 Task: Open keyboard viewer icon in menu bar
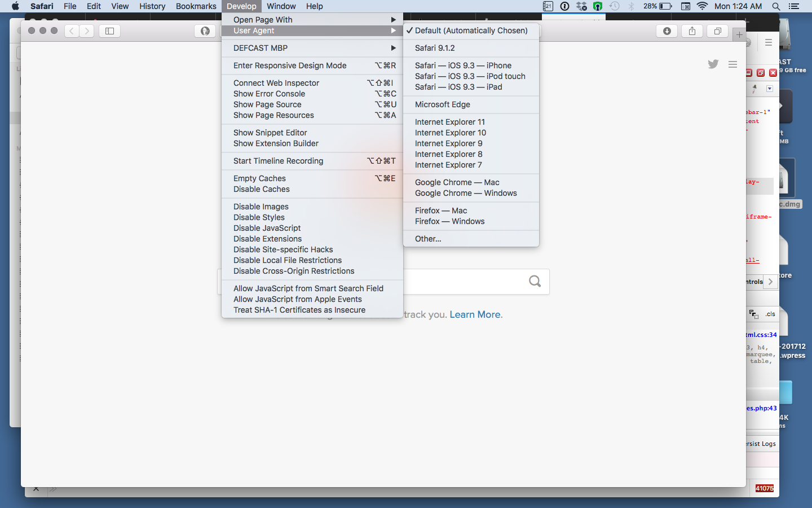(x=686, y=6)
